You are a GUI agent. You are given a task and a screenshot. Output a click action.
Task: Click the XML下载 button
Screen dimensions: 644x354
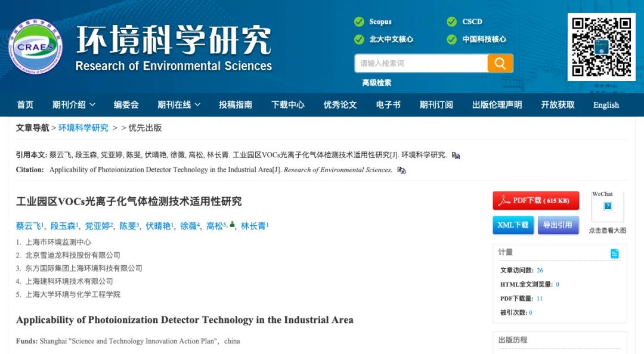pyautogui.click(x=513, y=225)
